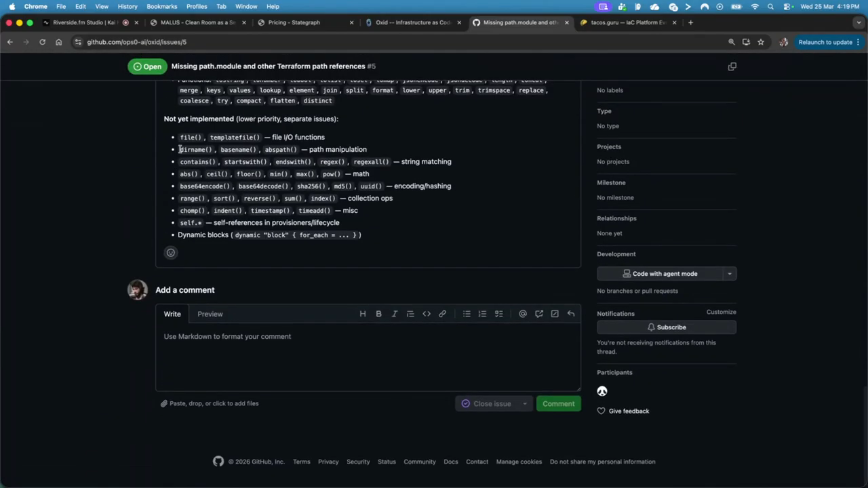Add emoji reaction to the issue
Screen dimensions: 868x488
171,253
